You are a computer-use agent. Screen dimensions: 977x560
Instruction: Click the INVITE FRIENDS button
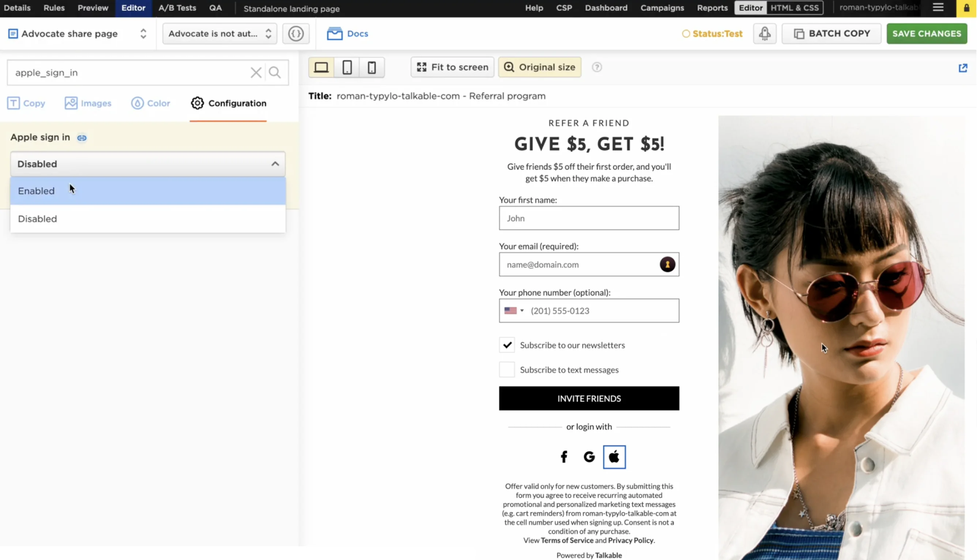(589, 398)
